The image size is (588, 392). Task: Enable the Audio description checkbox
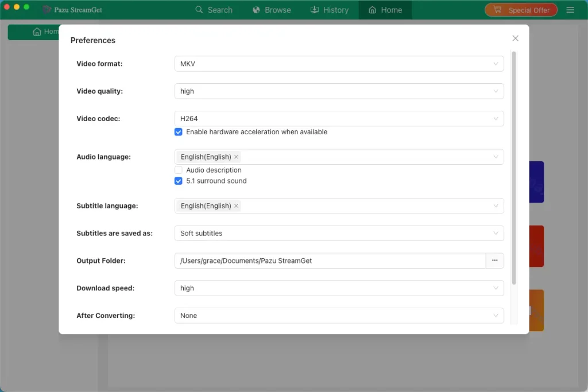tap(179, 170)
